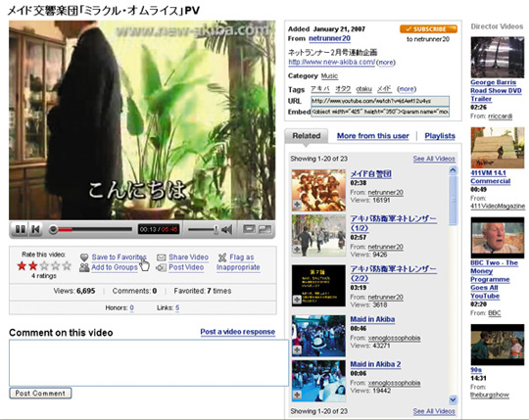Click the rewind-to-start player button
This screenshot has width=529, height=420.
35,229
